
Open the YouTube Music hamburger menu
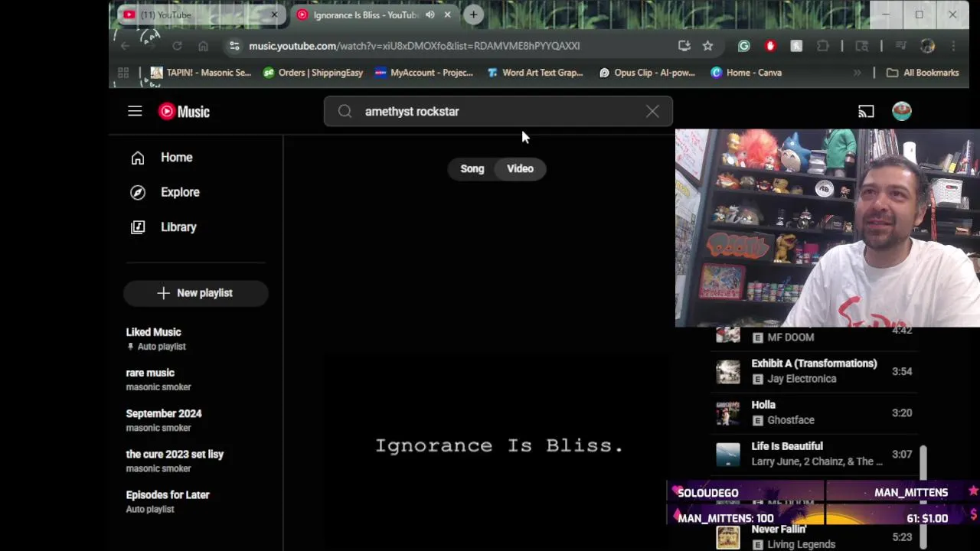coord(135,112)
